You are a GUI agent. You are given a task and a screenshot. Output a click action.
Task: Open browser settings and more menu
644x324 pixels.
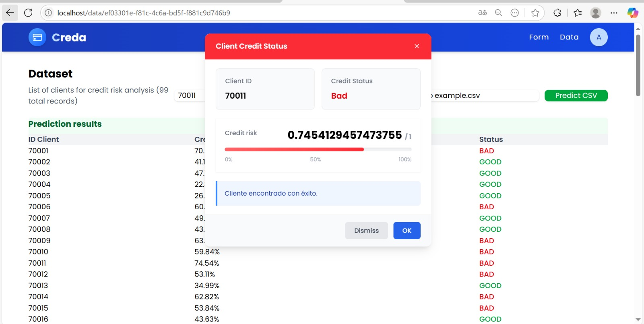[614, 13]
